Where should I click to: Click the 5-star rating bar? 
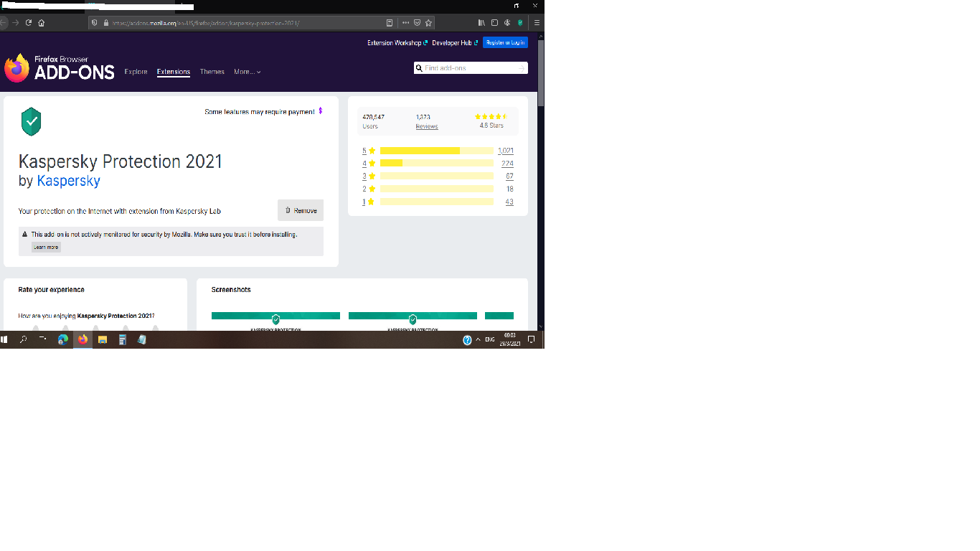(x=437, y=151)
